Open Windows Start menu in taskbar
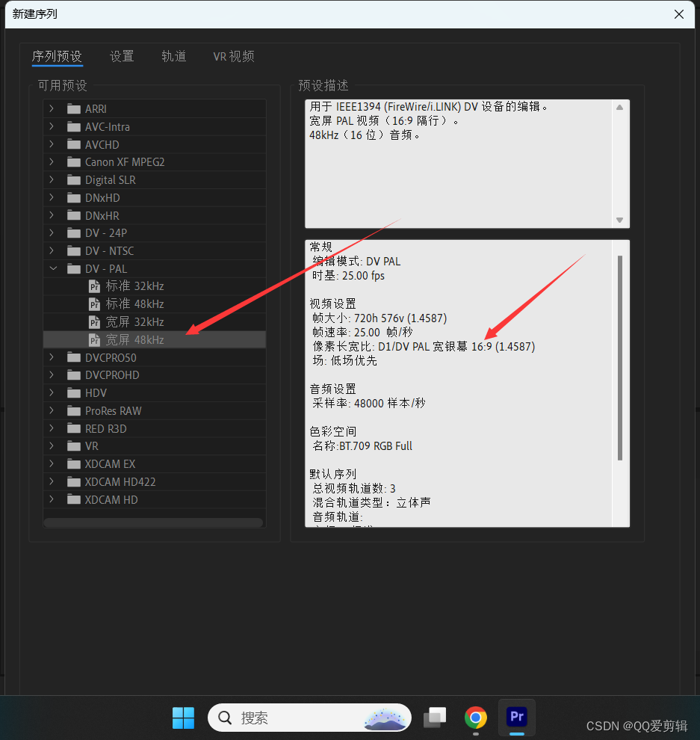The image size is (700, 740). pyautogui.click(x=183, y=718)
